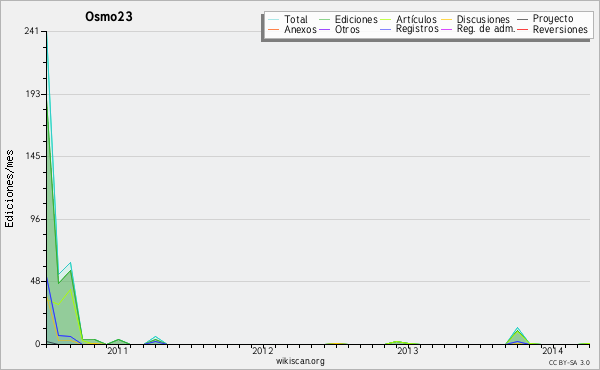Click the 193 y-axis value
Image resolution: width=600 pixels, height=370 pixels.
pyautogui.click(x=32, y=94)
